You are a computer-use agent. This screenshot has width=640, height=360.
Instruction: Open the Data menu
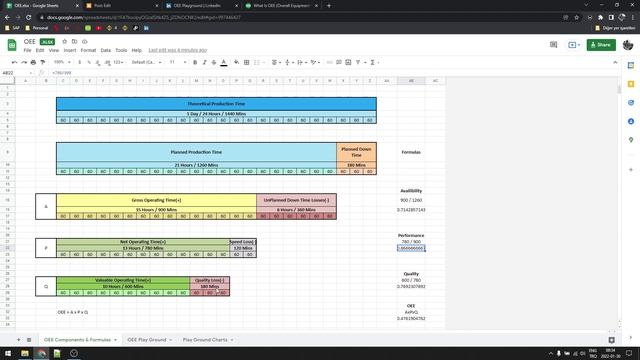pyautogui.click(x=106, y=50)
